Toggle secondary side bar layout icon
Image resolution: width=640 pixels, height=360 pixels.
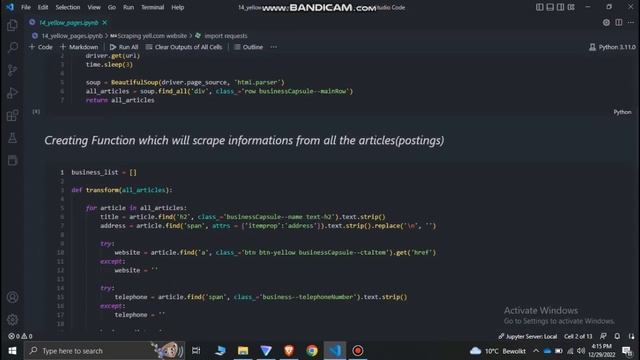pos(560,7)
